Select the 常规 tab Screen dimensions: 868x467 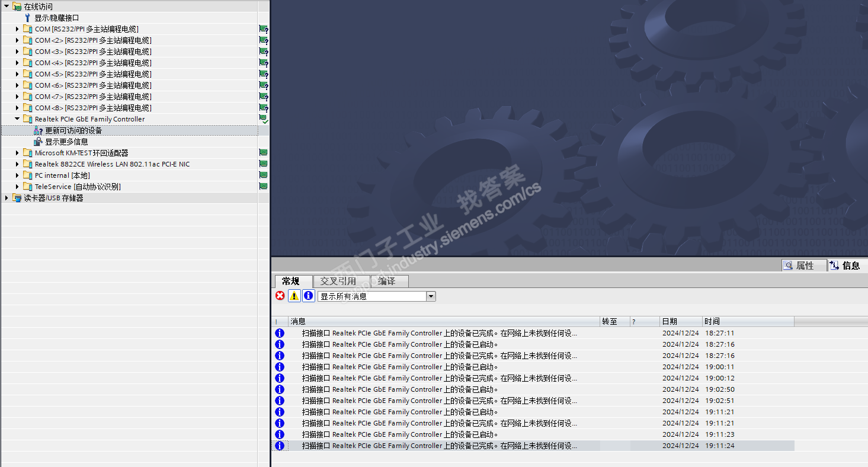point(293,281)
